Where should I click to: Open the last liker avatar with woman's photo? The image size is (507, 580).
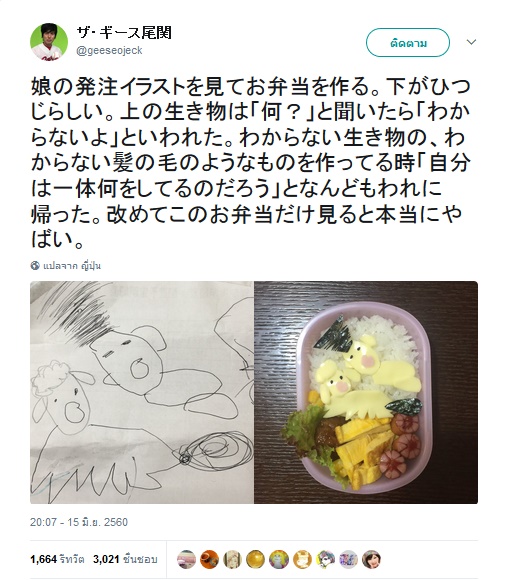371,559
